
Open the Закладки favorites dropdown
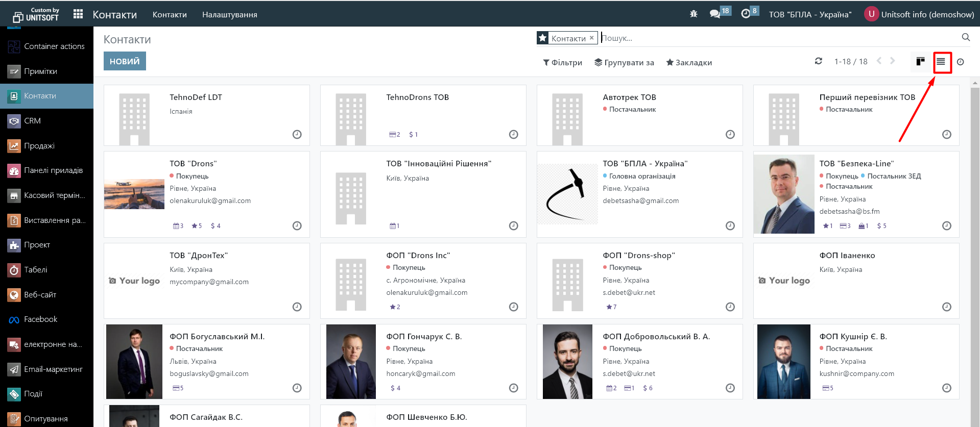[x=689, y=62]
